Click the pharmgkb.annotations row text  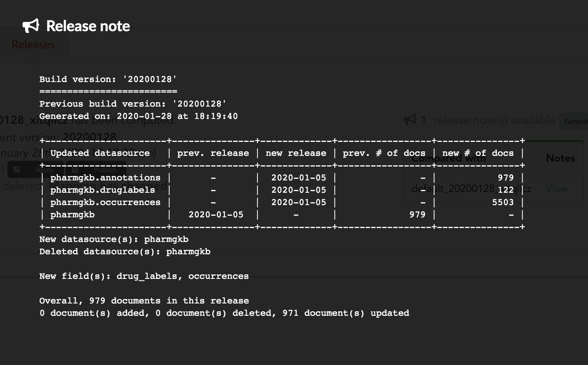105,178
